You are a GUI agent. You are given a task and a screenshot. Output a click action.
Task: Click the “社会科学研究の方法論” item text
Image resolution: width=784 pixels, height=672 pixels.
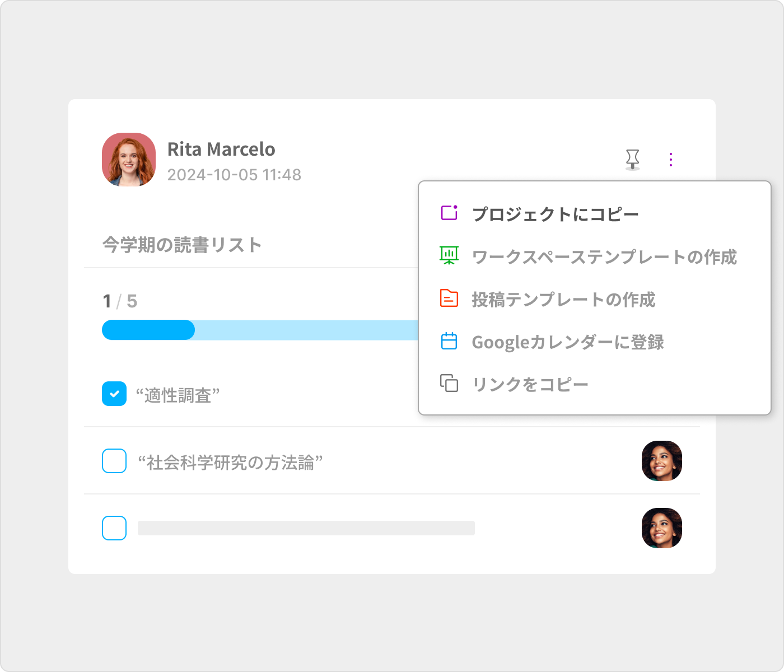(230, 462)
